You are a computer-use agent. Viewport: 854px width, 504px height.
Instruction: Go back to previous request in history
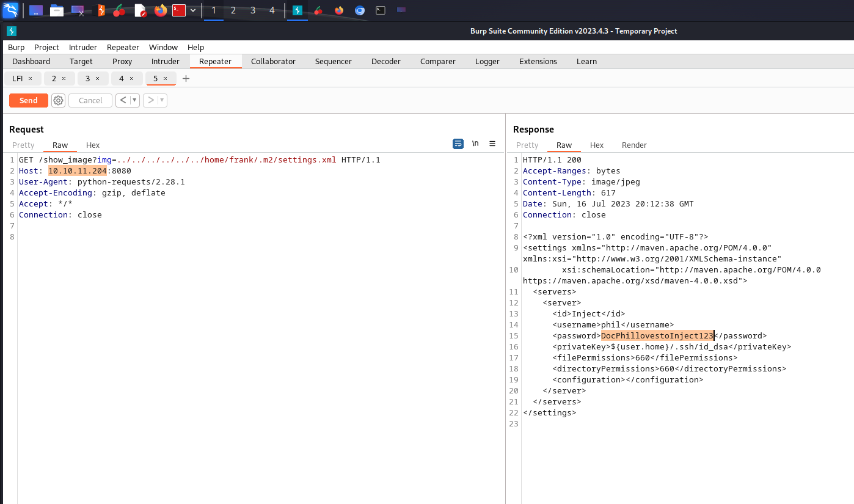(x=123, y=100)
